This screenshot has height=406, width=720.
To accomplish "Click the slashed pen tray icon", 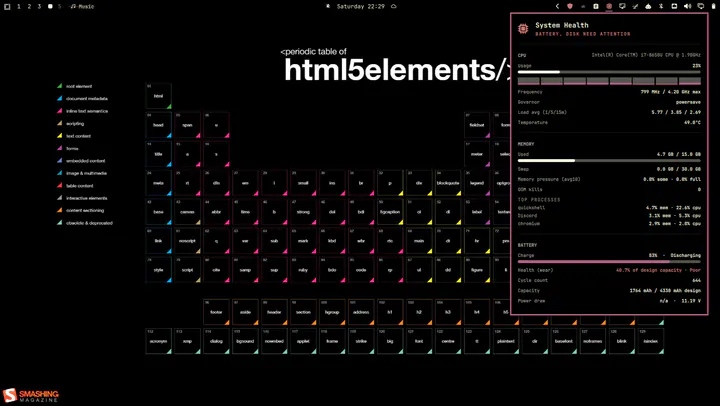I will tap(635, 6).
